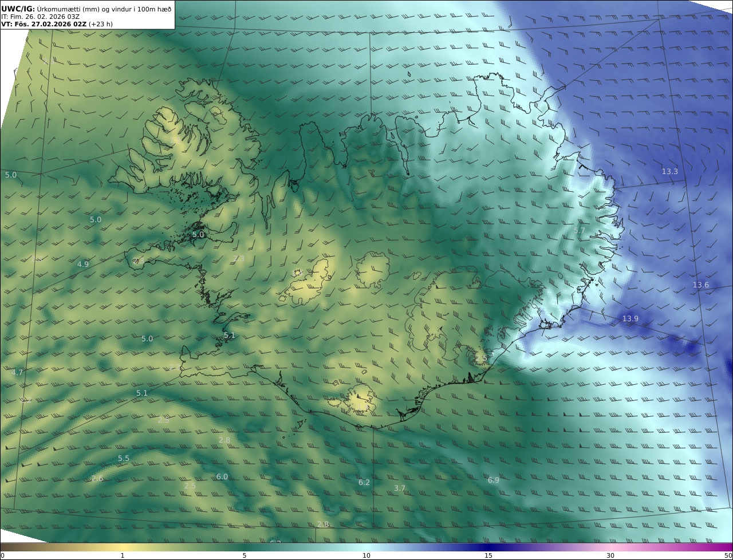Click the colorbar tick label 30

[x=610, y=555]
